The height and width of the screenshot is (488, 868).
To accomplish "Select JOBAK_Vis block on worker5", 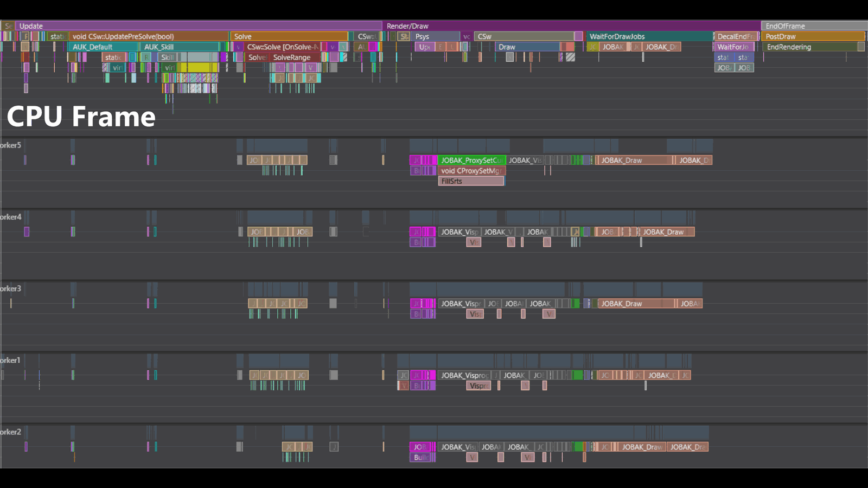I will (x=525, y=160).
